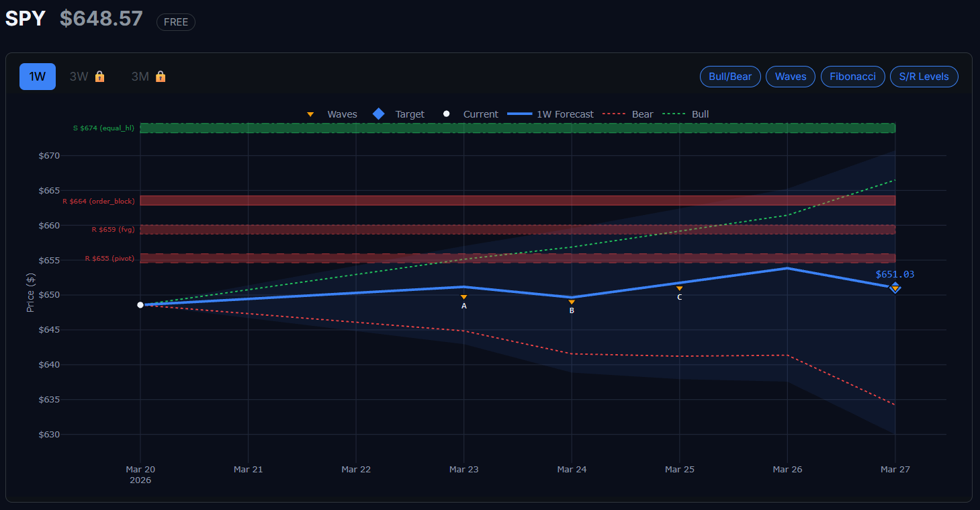Click the Mar 23 date axis label
The width and height of the screenshot is (980, 510).
[x=463, y=470]
